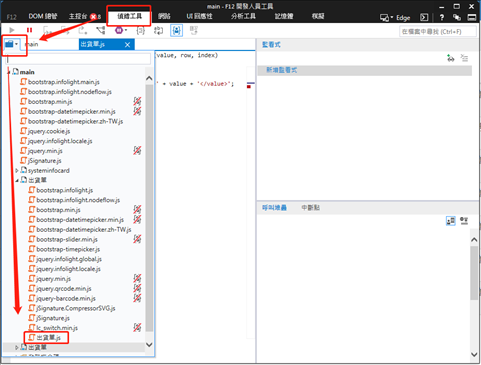481x365 pixels.
Task: Collapse the main tree node
Action: [9, 72]
